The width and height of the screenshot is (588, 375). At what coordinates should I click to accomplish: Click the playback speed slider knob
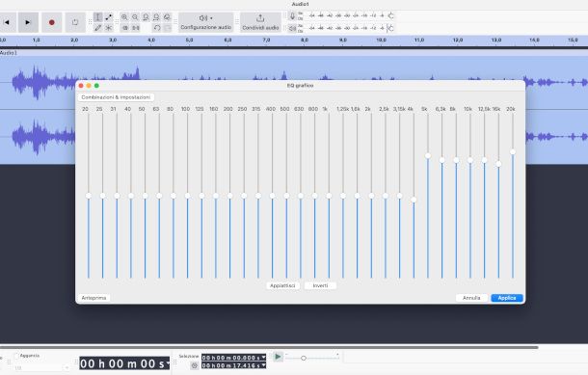(304, 358)
